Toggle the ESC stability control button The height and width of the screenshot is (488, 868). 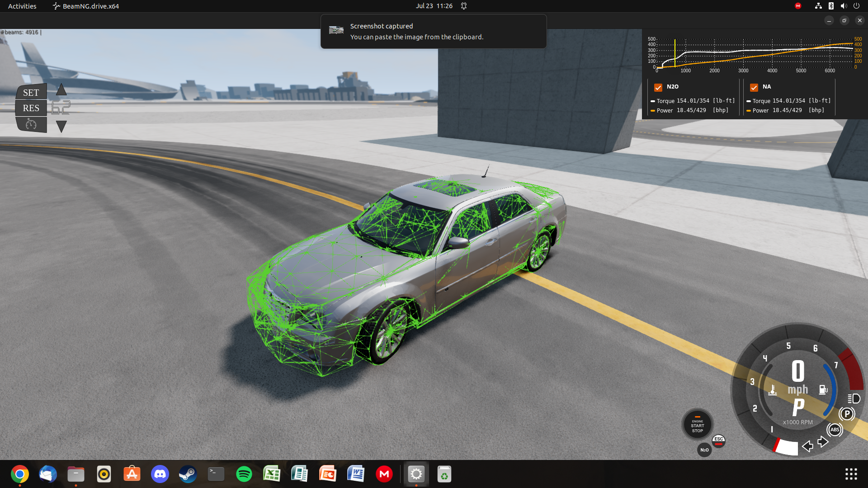[718, 441]
